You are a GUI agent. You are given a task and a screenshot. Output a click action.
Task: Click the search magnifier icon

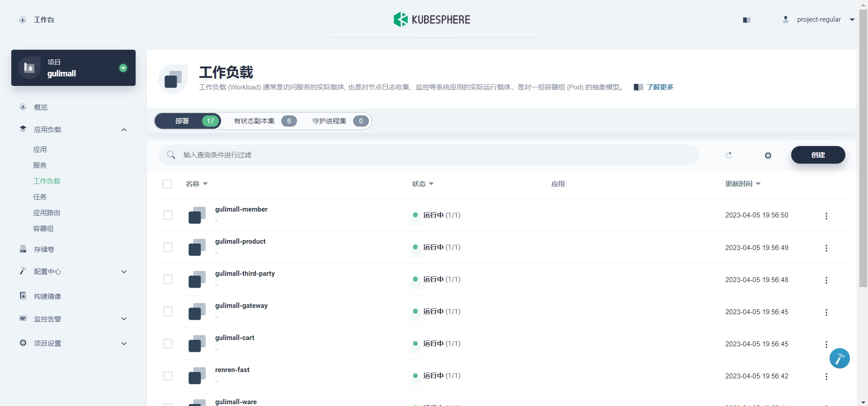pyautogui.click(x=171, y=155)
